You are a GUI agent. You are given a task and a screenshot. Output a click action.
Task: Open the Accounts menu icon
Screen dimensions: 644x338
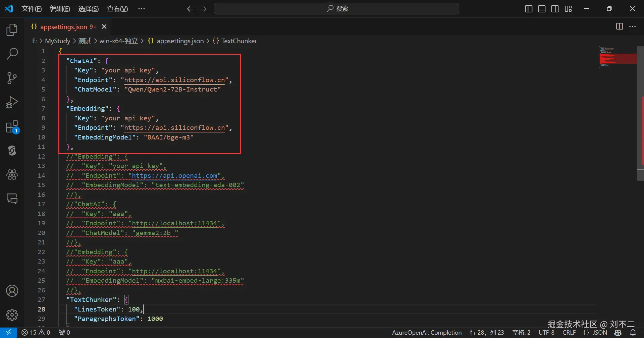coord(12,291)
